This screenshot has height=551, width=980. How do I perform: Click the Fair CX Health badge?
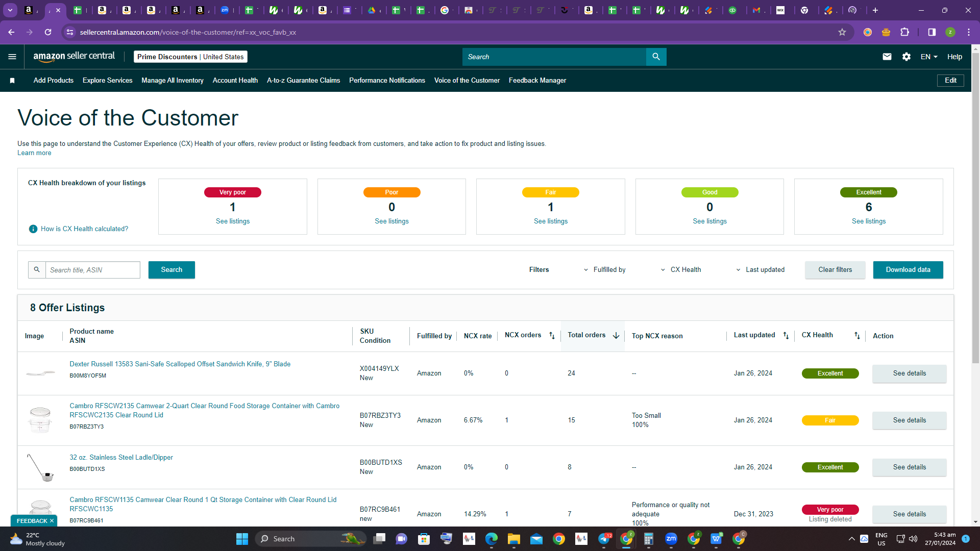click(830, 420)
